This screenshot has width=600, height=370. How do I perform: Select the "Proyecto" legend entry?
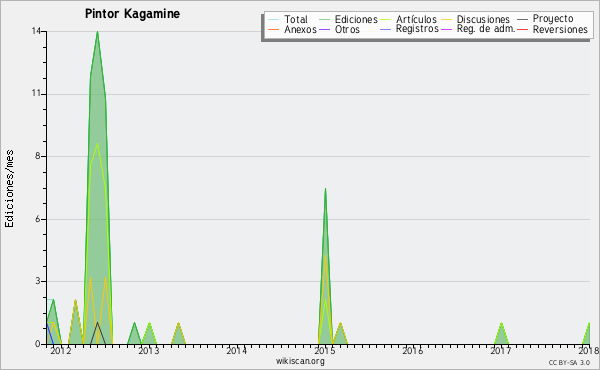[545, 19]
